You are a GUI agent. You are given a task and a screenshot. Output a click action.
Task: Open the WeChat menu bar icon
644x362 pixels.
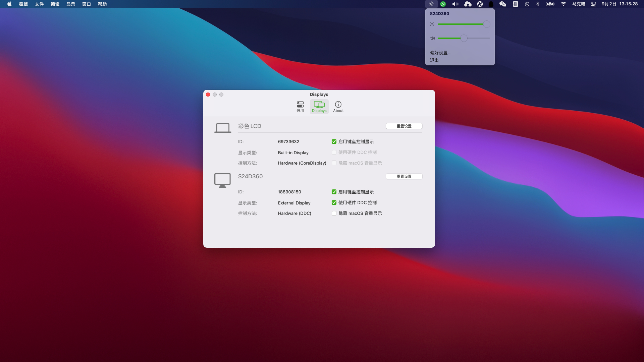pyautogui.click(x=502, y=4)
